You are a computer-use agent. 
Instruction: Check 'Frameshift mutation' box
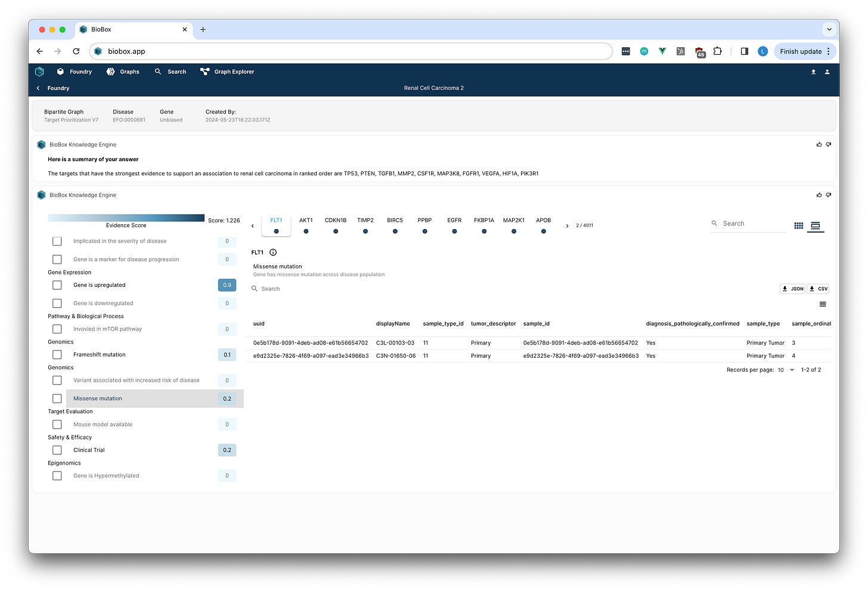coord(57,354)
